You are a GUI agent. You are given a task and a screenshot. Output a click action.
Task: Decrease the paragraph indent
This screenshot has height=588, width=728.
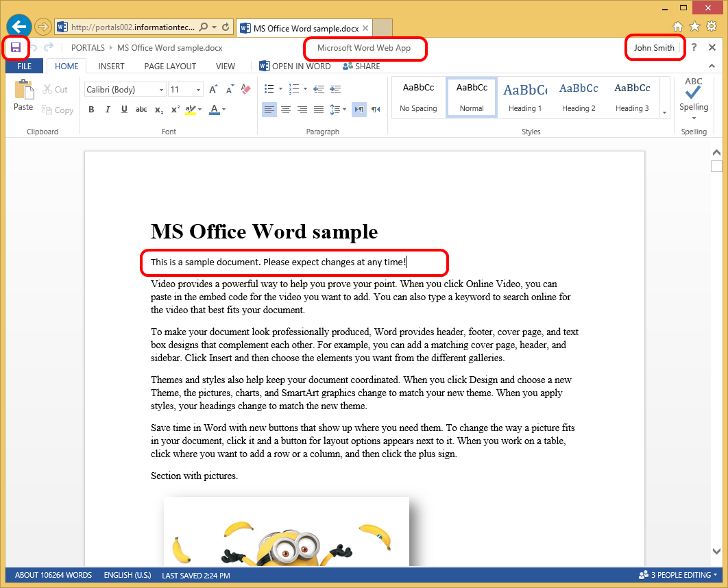[319, 89]
